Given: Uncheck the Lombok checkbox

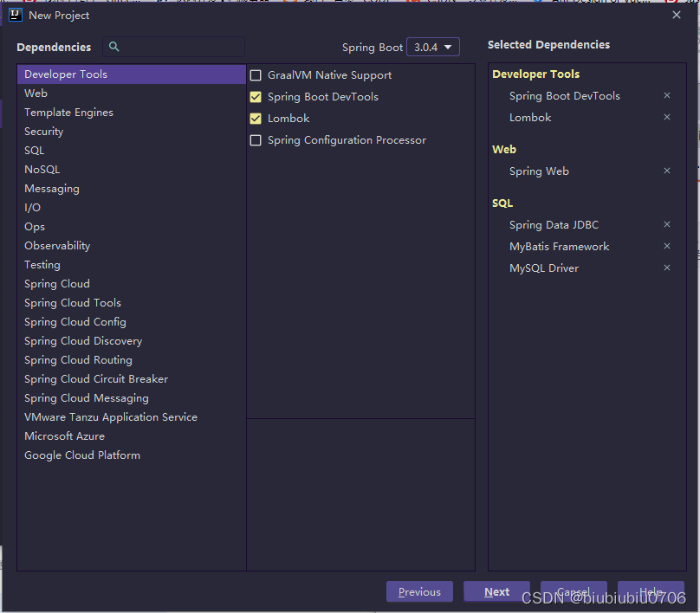Looking at the screenshot, I should point(256,119).
